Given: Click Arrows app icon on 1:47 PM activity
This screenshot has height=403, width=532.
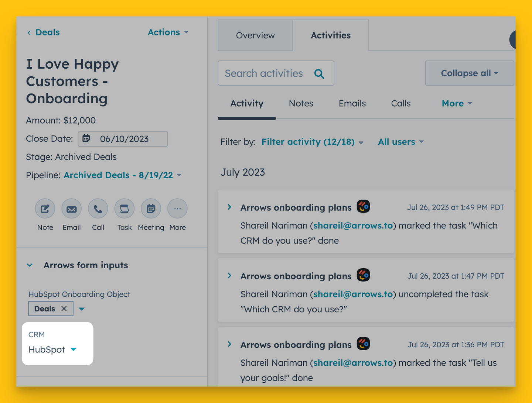Looking at the screenshot, I should click(364, 275).
